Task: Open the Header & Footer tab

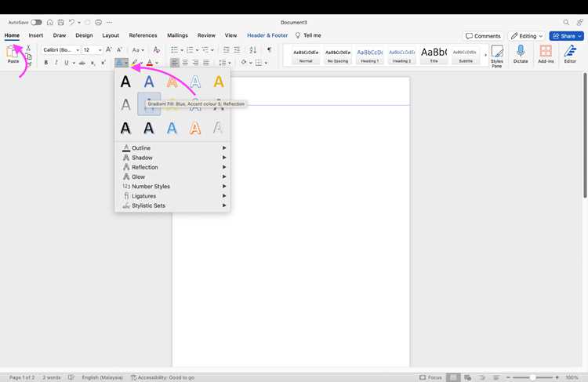Action: point(267,35)
